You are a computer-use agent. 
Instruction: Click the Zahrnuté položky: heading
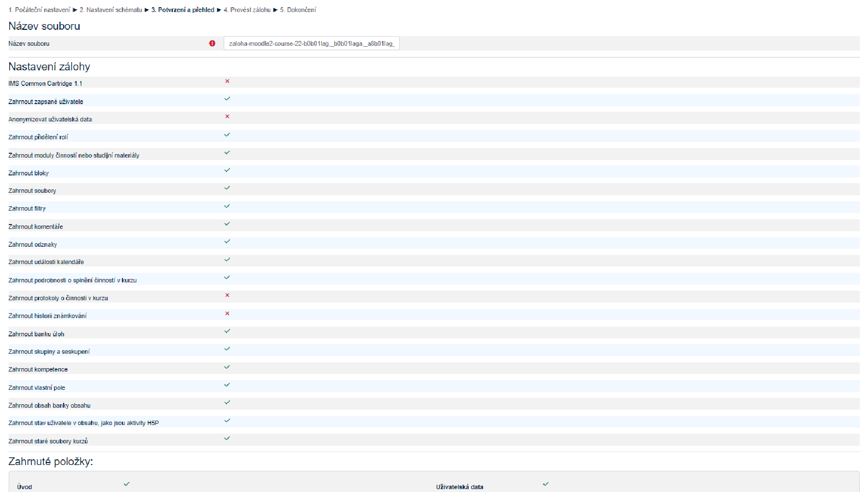(x=51, y=461)
